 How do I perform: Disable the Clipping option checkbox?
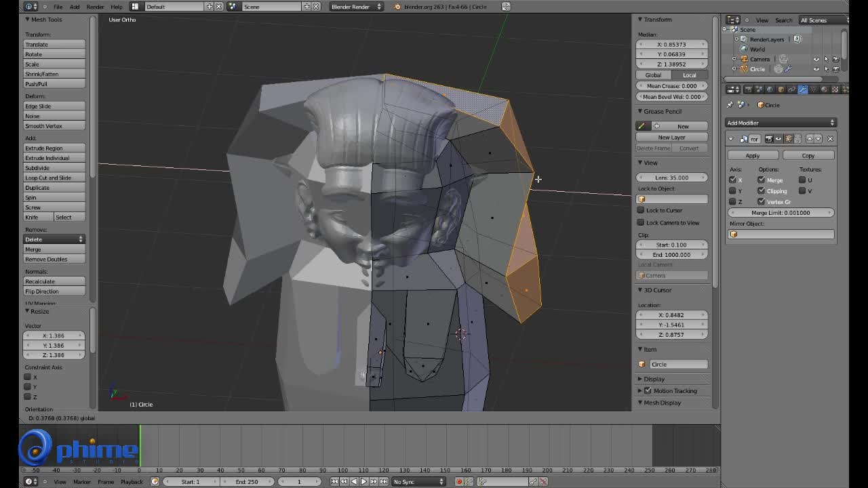[x=762, y=190]
